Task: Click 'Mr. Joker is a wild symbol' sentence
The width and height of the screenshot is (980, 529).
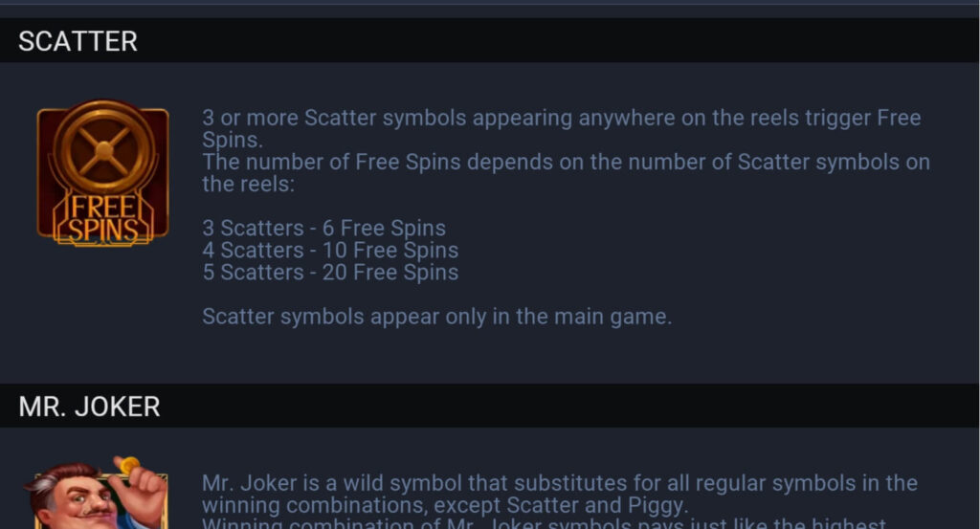Action: coord(559,494)
